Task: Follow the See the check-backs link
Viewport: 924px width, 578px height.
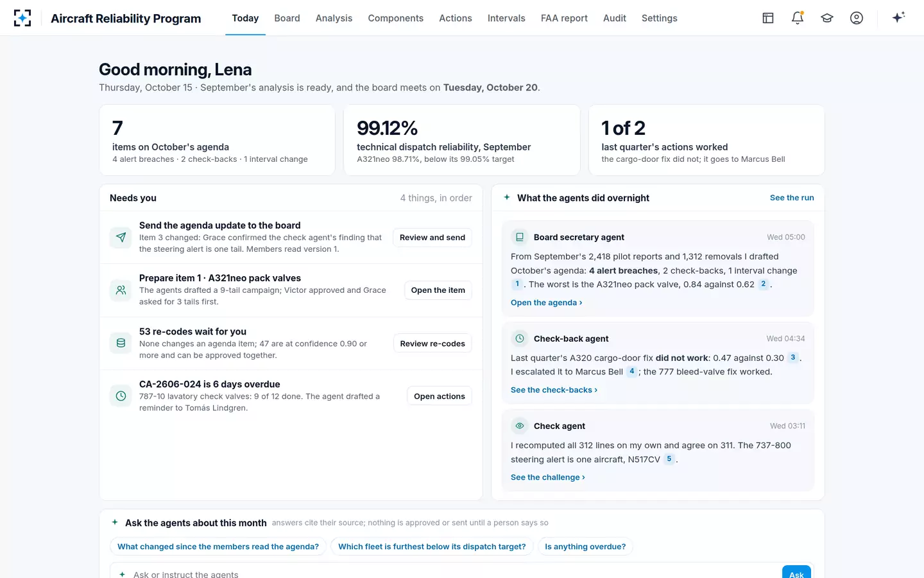Action: [x=554, y=390]
